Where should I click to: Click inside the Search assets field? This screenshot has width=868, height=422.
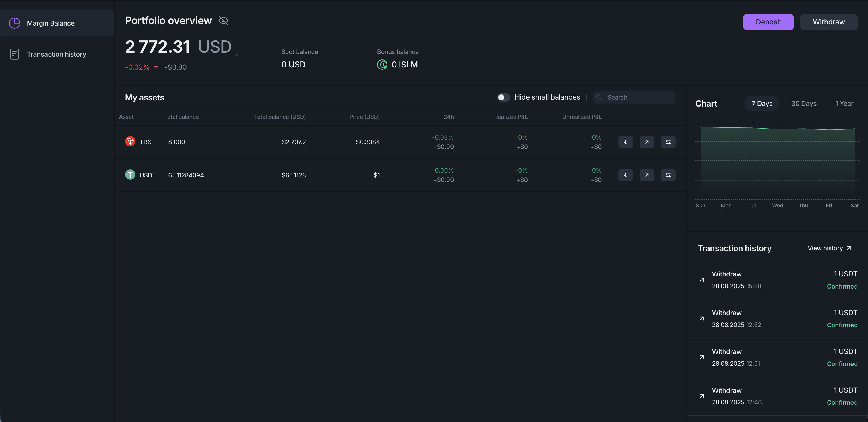point(633,97)
